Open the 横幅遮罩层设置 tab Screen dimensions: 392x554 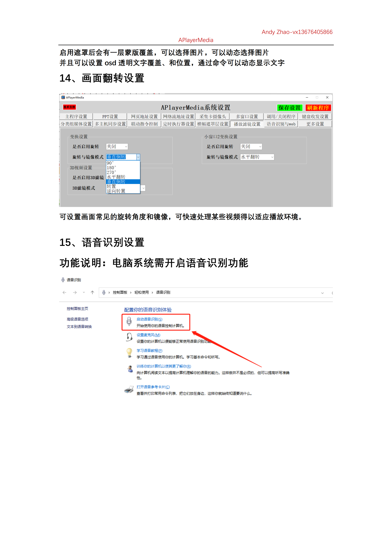point(213,124)
